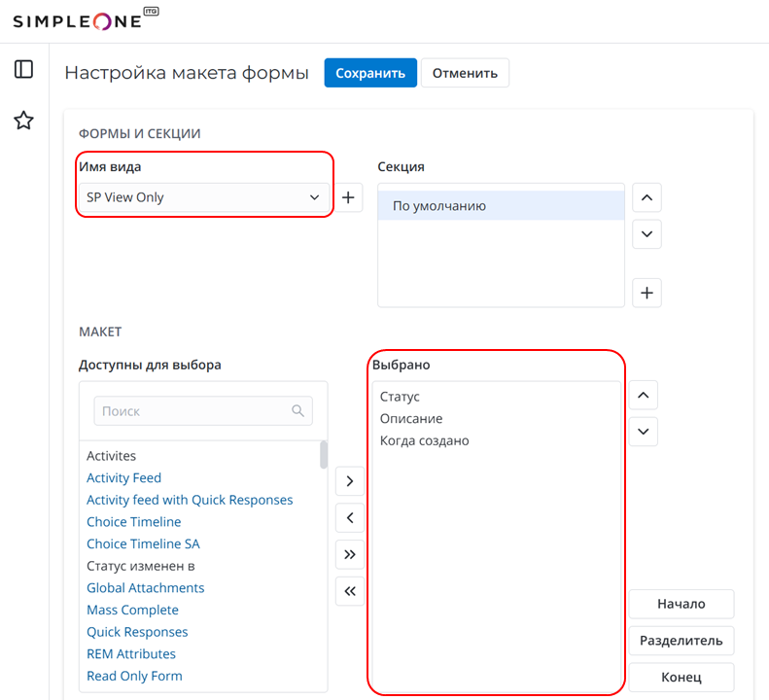Add a new view with plus icon
Image resolution: width=769 pixels, height=700 pixels.
[x=349, y=197]
